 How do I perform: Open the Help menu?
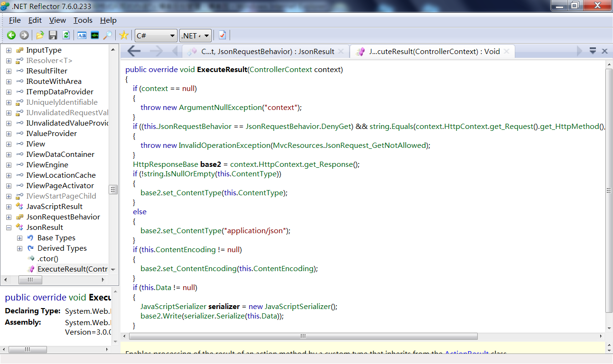point(108,20)
